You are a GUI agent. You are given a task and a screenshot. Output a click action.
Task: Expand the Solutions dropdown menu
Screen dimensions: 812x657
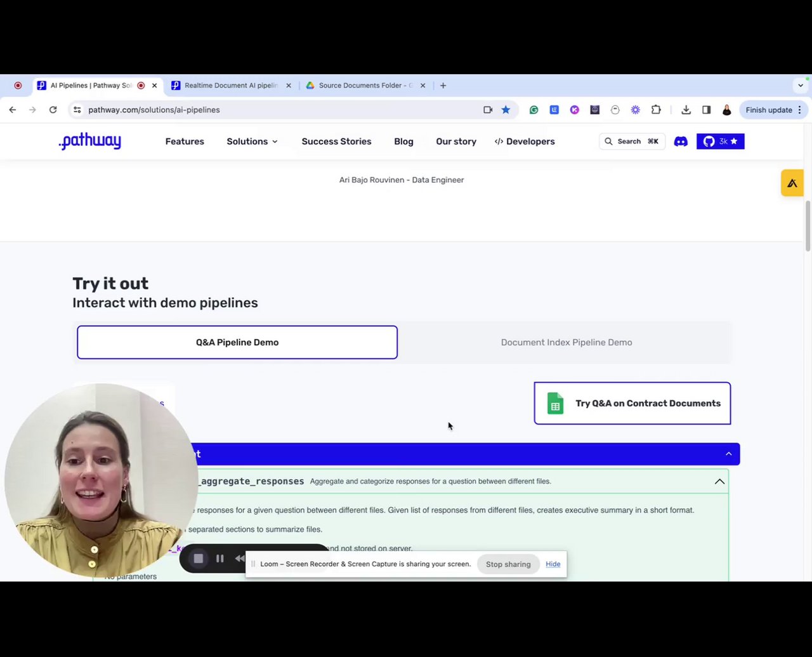[x=252, y=142]
